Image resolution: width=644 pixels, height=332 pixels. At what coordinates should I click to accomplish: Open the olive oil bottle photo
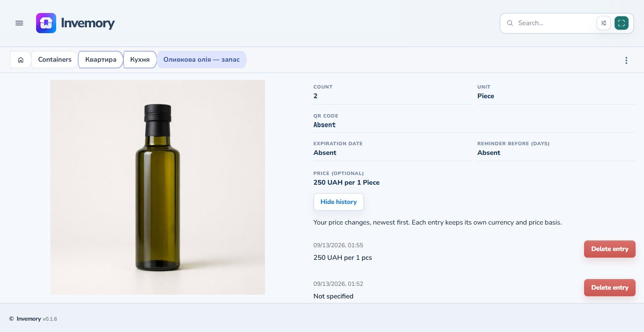(158, 187)
